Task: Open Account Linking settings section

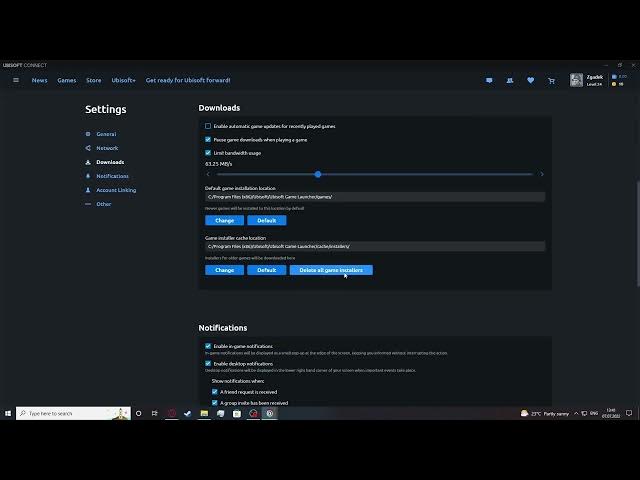Action: pos(116,190)
